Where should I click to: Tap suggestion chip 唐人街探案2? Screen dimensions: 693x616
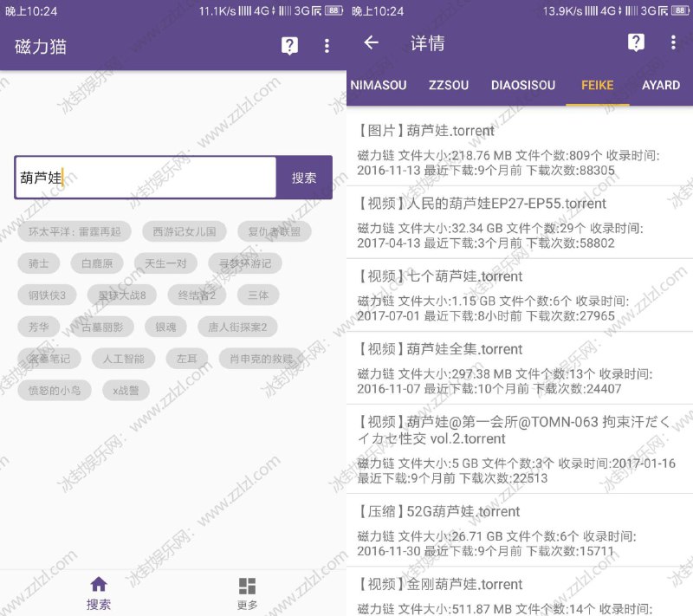coord(237,327)
